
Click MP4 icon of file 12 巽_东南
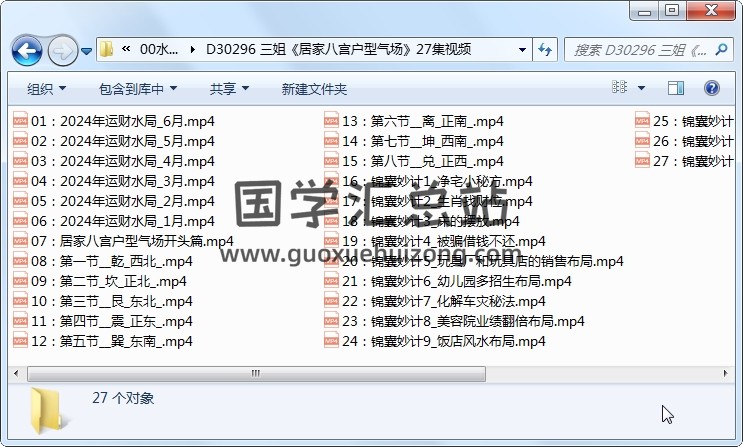tap(20, 341)
